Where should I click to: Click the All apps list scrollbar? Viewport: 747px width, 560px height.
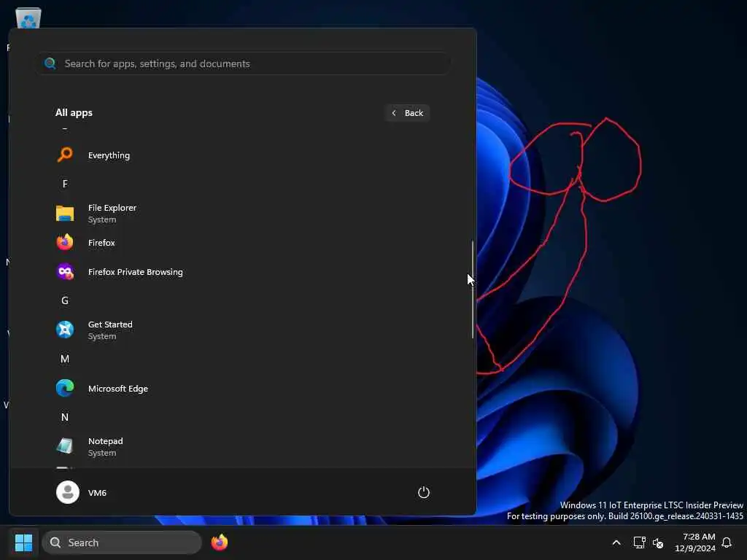tap(473, 289)
